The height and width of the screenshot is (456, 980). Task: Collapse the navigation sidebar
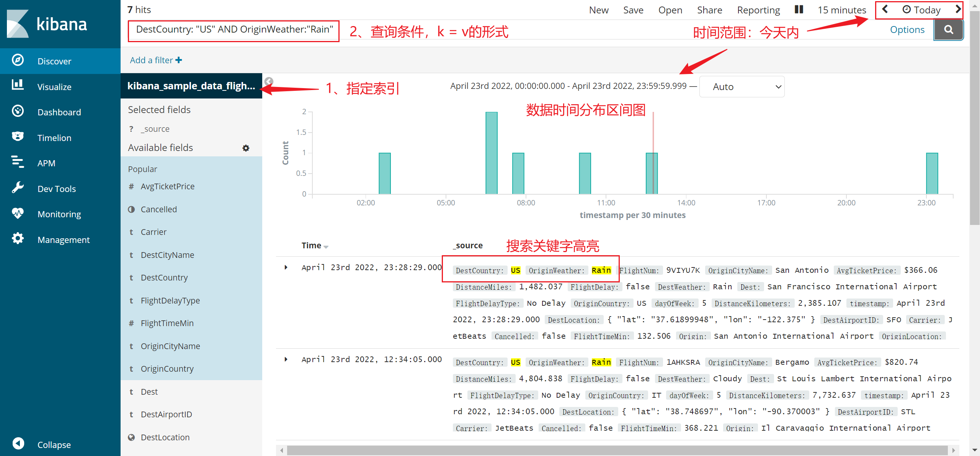[x=18, y=444]
